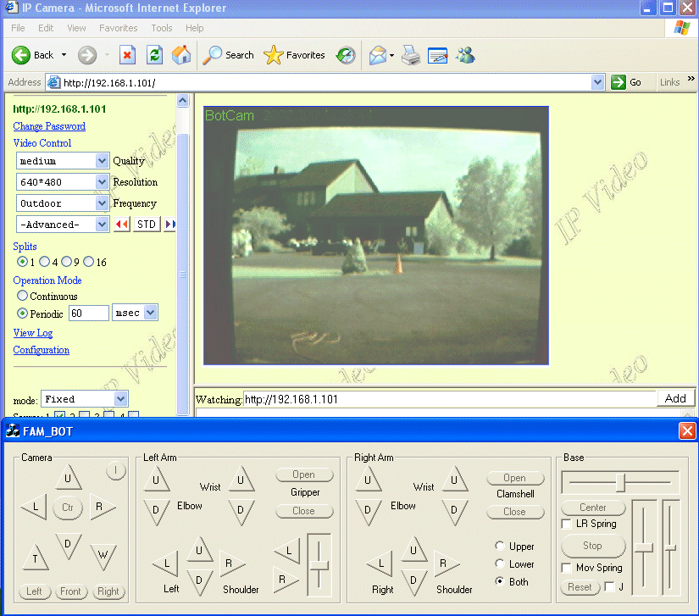Open the Tools menu
Image resolution: width=699 pixels, height=616 pixels.
[x=162, y=28]
